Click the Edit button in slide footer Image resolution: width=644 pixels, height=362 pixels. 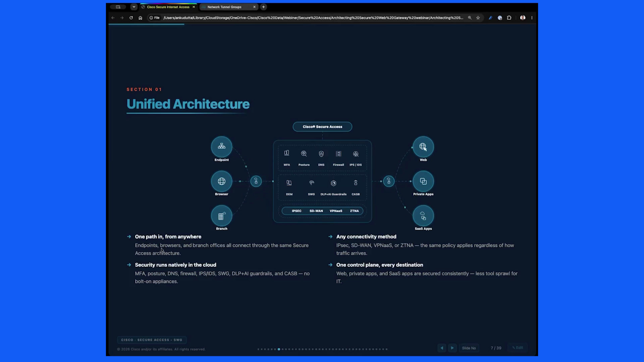(518, 348)
